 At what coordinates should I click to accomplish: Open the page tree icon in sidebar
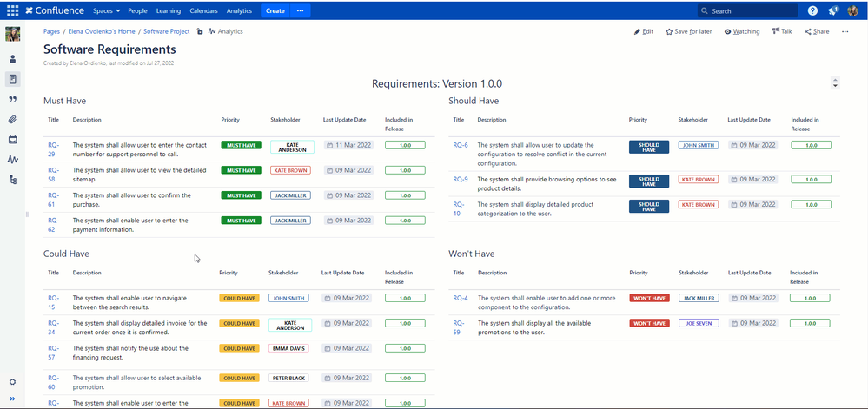12,180
